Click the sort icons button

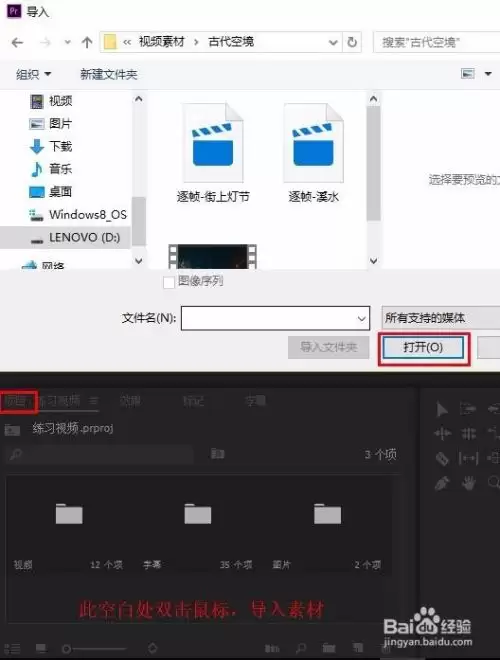point(152,648)
